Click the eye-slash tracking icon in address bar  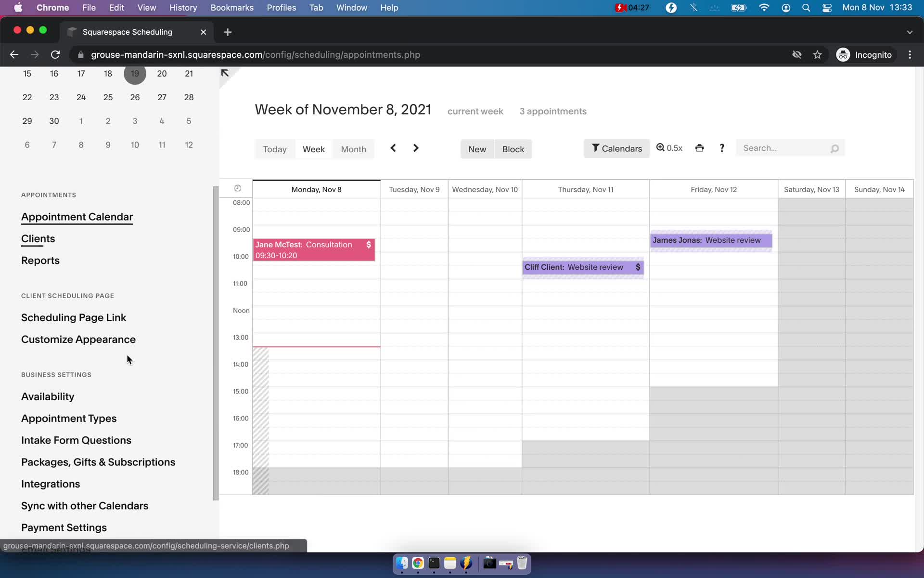pyautogui.click(x=797, y=54)
